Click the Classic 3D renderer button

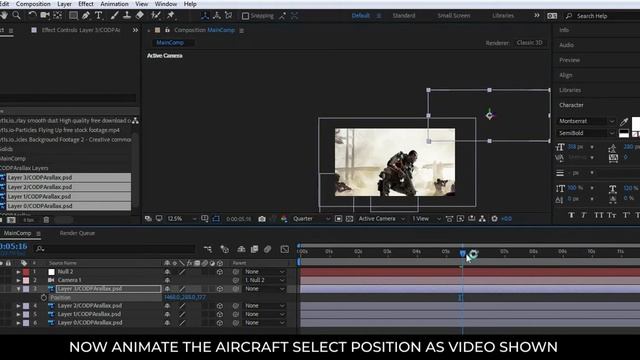click(x=529, y=43)
